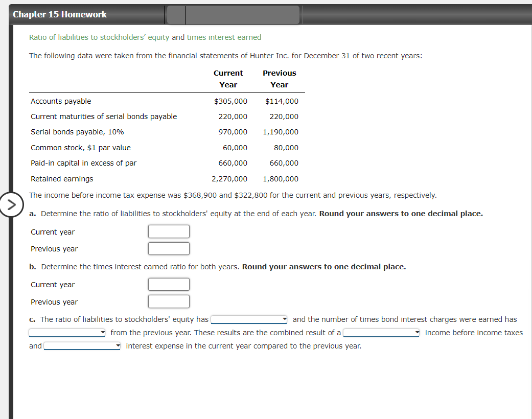Focus Previous year times interest earned field
This screenshot has width=532, height=419.
[169, 301]
